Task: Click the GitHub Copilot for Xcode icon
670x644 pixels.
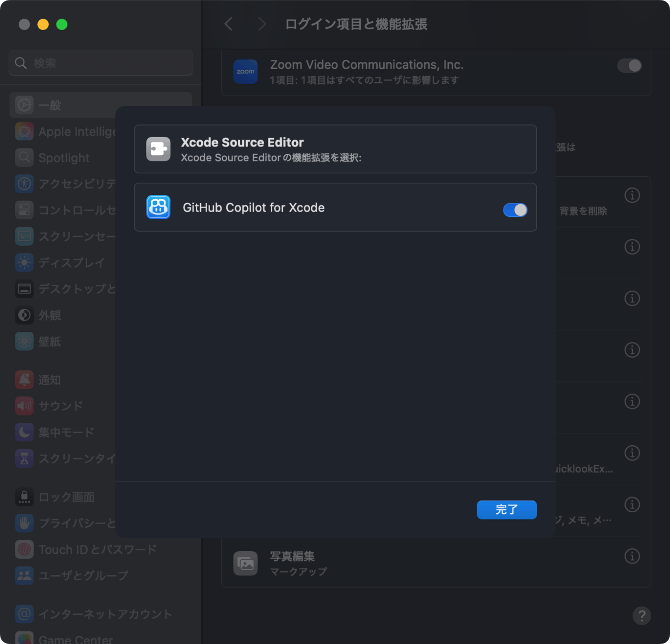Action: pos(158,207)
